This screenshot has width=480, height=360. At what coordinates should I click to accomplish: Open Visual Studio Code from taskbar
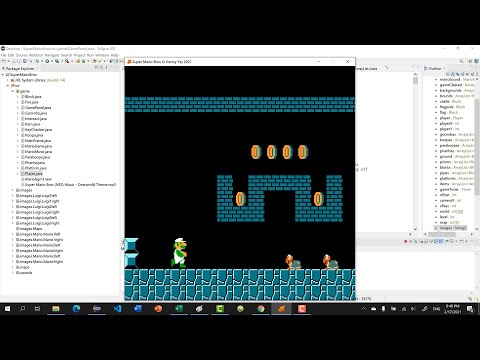[117, 309]
